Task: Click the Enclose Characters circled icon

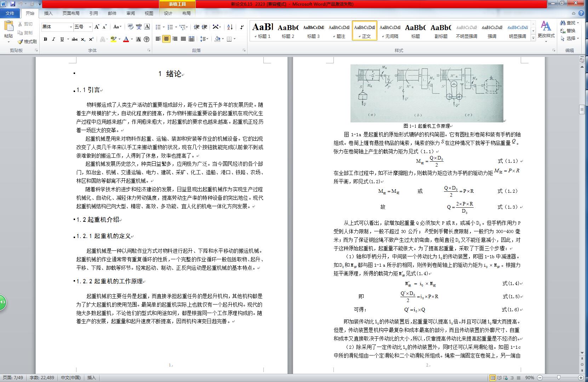Action: [147, 39]
